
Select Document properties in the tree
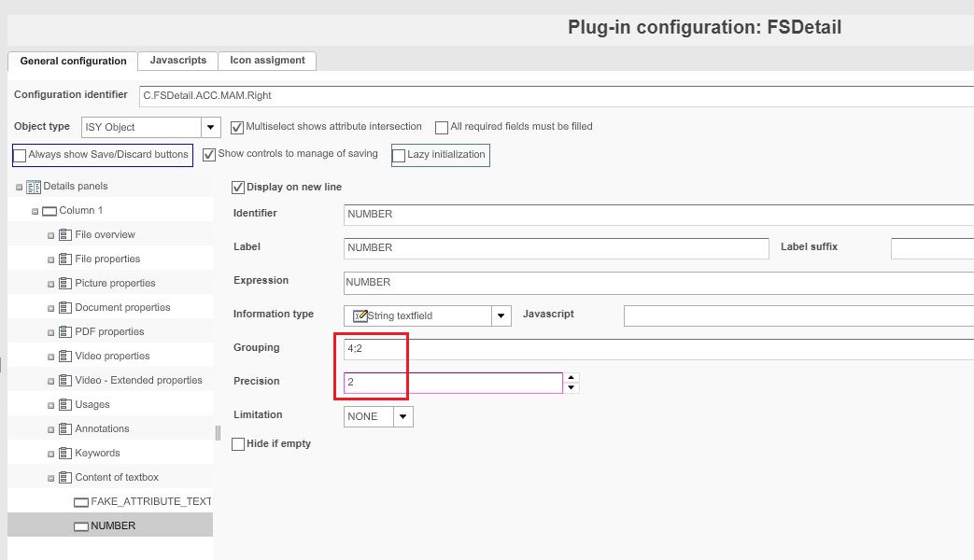[x=122, y=308]
